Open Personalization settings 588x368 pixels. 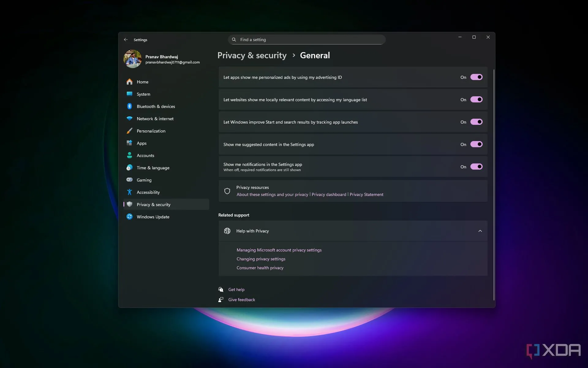click(x=166, y=131)
